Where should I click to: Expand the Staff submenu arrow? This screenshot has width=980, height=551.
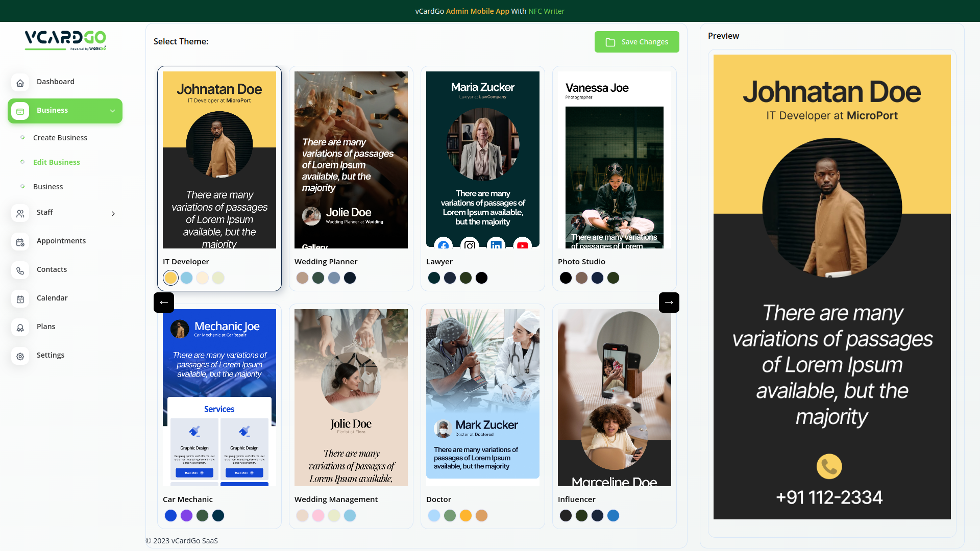(113, 213)
